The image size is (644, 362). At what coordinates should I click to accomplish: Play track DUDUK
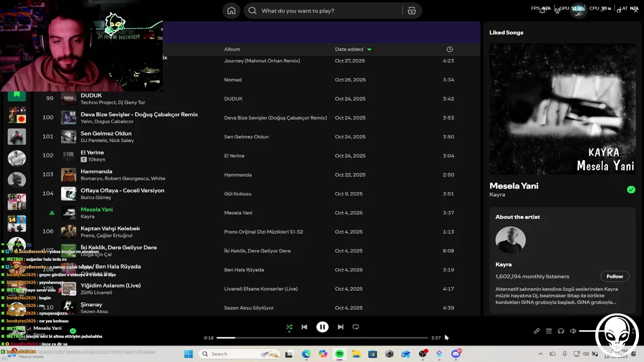91,96
